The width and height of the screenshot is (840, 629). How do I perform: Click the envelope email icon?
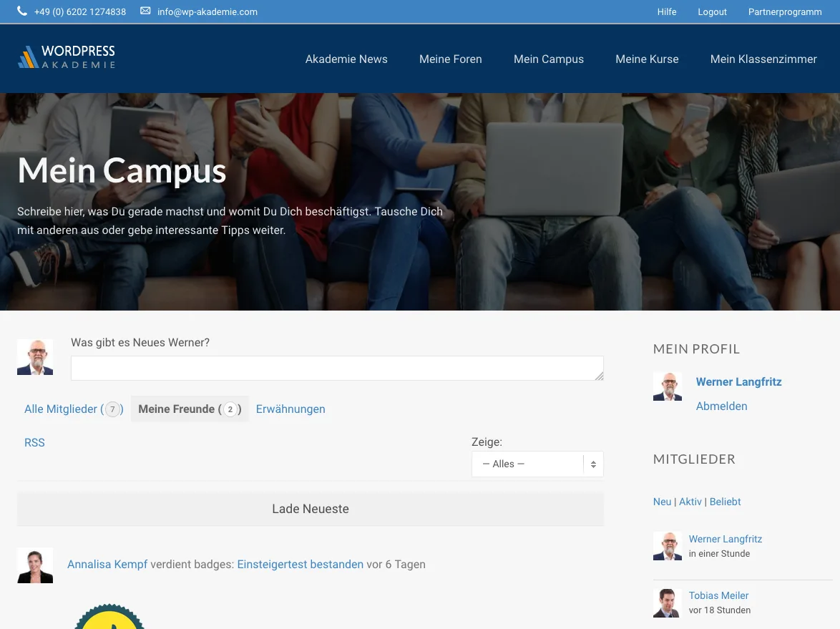[145, 11]
